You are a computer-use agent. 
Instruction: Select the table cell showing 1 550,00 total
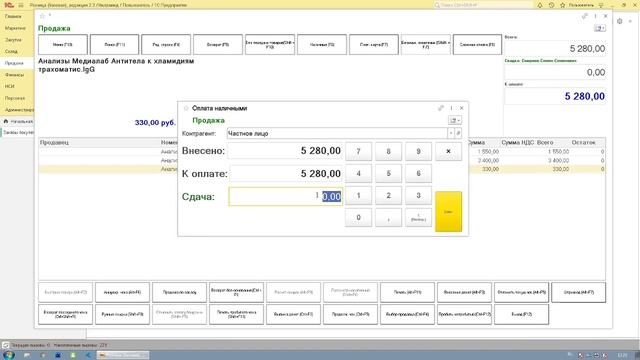click(553, 151)
